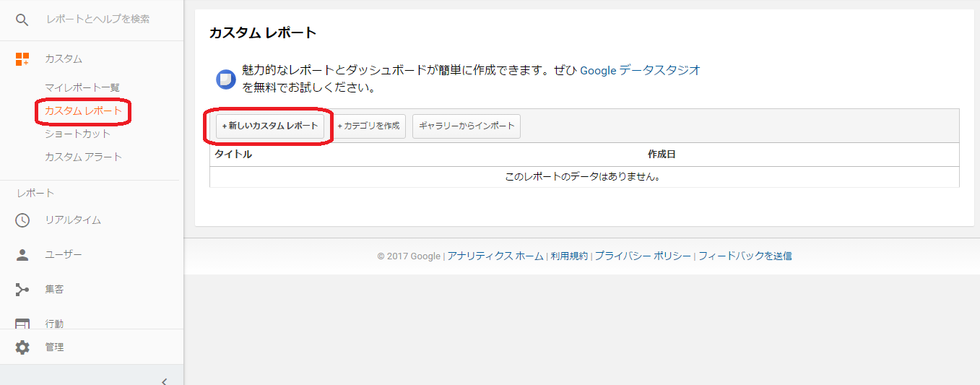Open the プライバシー ポリシー footer link

point(643,256)
